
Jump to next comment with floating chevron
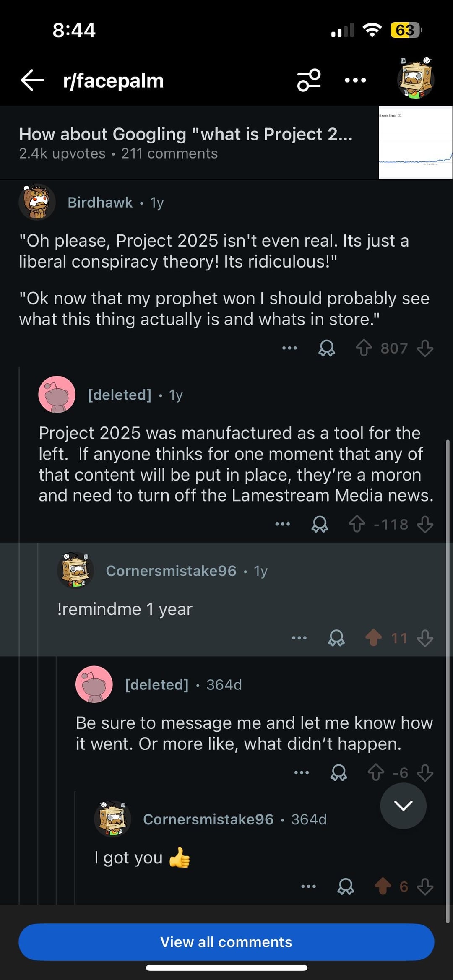tap(403, 806)
